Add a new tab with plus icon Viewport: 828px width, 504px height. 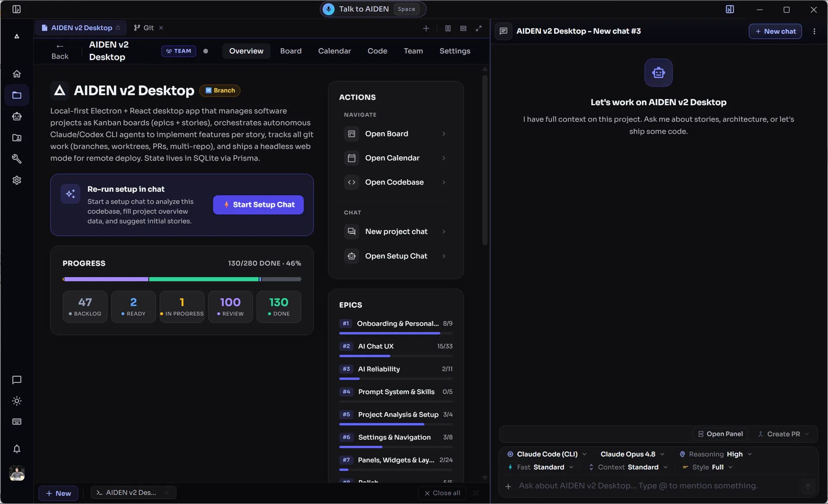coord(426,28)
